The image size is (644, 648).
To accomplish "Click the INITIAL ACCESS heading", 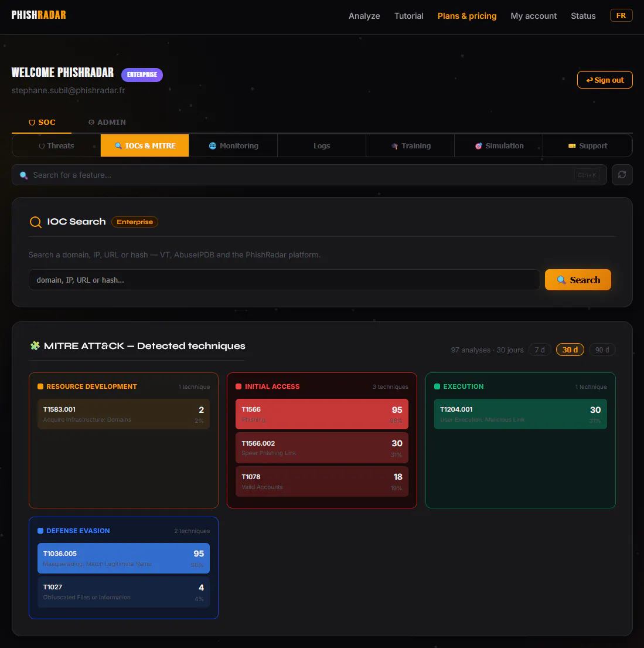I will 272,386.
